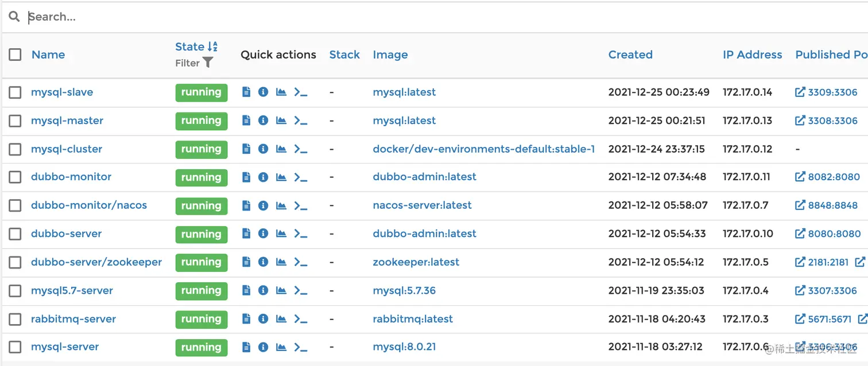The width and height of the screenshot is (868, 366).
Task: Click the Created column header
Action: pos(630,54)
